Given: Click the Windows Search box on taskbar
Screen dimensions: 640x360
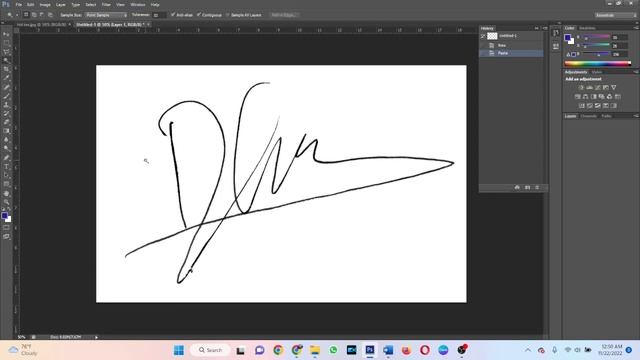Looking at the screenshot, I should click(210, 350).
